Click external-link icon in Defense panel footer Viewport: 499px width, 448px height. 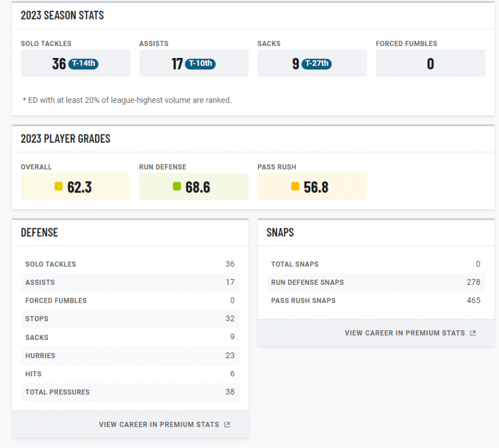pyautogui.click(x=227, y=425)
